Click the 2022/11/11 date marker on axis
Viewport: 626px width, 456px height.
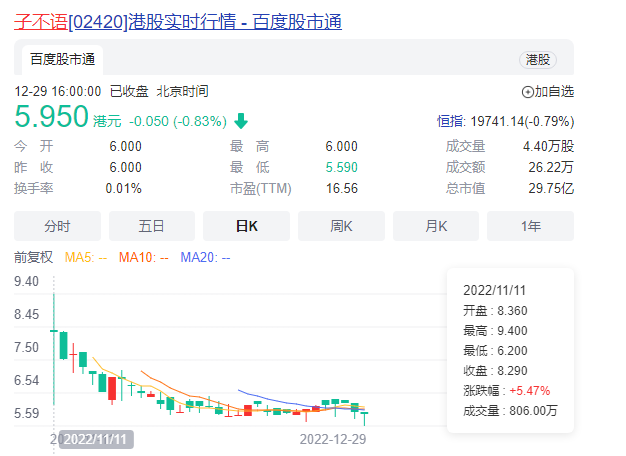pos(96,439)
